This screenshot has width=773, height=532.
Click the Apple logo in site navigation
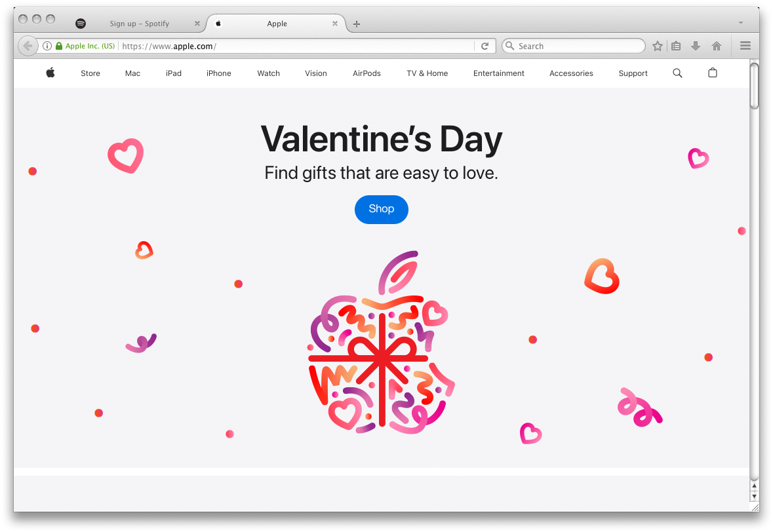coord(50,73)
